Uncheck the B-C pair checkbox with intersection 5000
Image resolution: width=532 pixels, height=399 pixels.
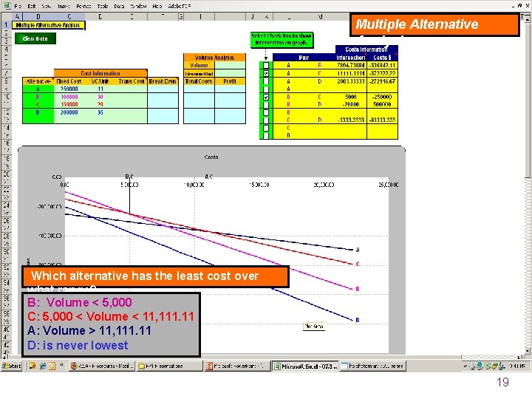tap(266, 97)
